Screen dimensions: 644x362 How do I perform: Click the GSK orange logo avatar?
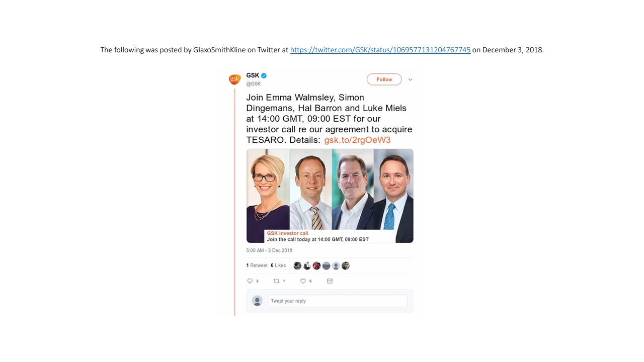pos(234,79)
